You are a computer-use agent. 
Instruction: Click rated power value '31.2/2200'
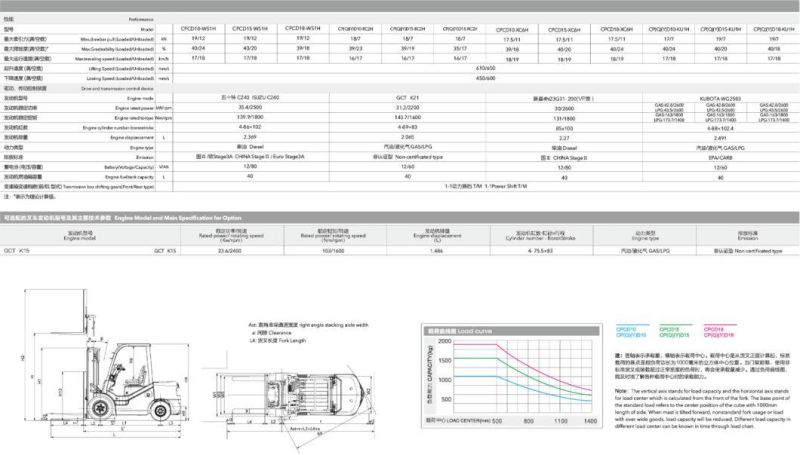[407, 108]
